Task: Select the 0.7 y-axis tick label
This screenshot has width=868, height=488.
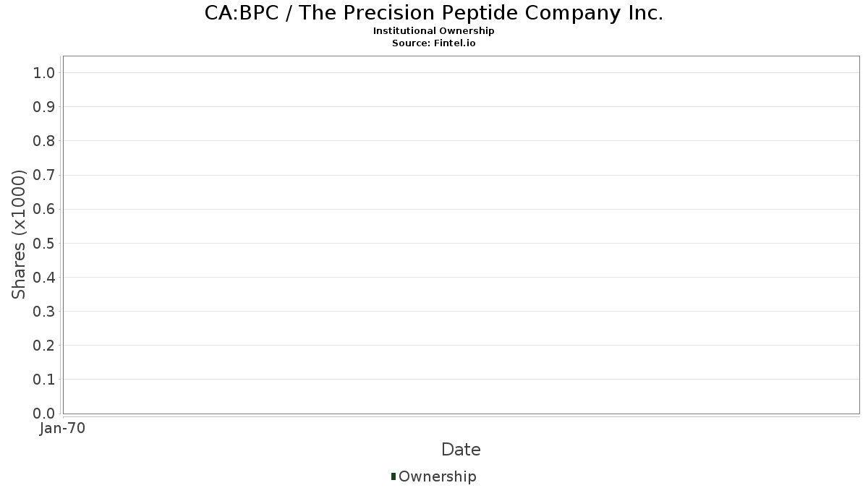Action: (44, 175)
